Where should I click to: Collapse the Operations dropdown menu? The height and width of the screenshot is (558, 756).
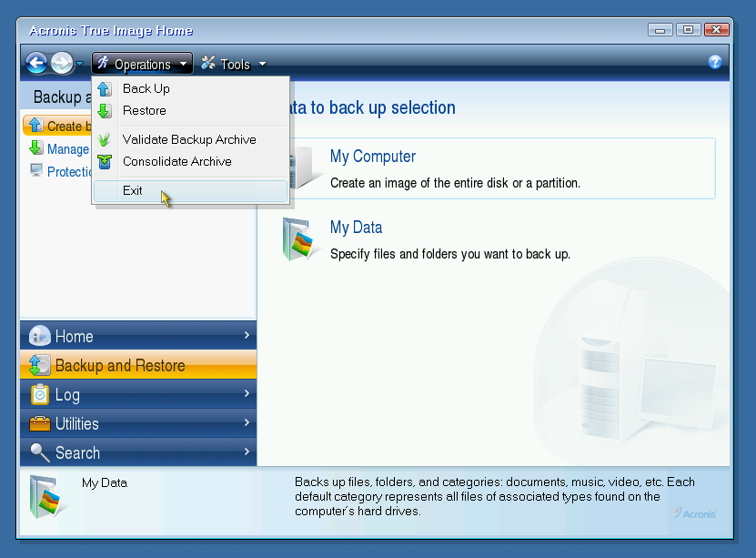[143, 64]
